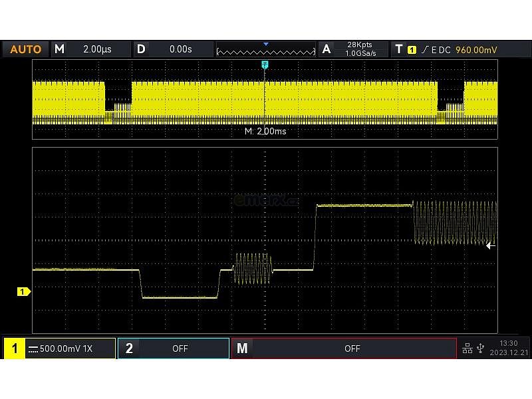This screenshot has height=399, width=532.
Task: Click the trigger source channel 1 badge
Action: tap(412, 50)
